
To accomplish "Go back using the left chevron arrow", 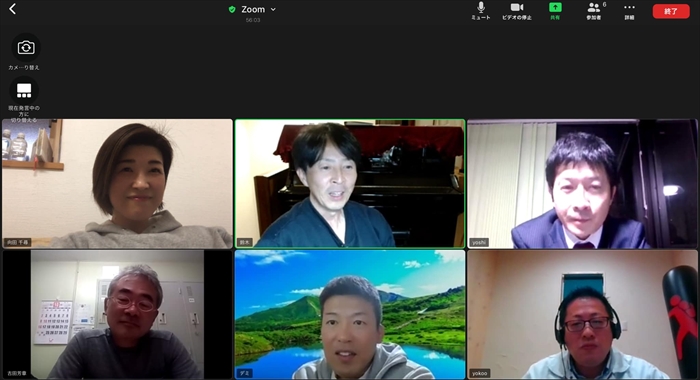I will tap(12, 9).
